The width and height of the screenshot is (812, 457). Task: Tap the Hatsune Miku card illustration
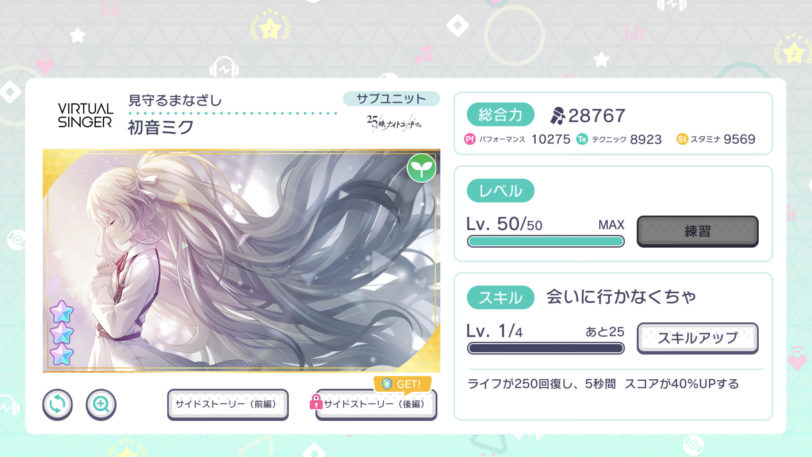click(241, 261)
